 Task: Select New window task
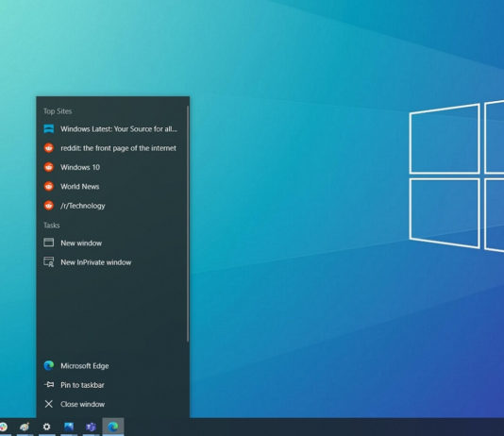pos(113,243)
